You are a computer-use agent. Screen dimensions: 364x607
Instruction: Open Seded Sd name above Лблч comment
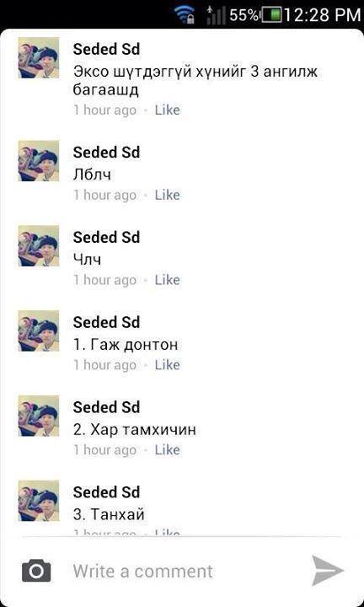pyautogui.click(x=106, y=153)
